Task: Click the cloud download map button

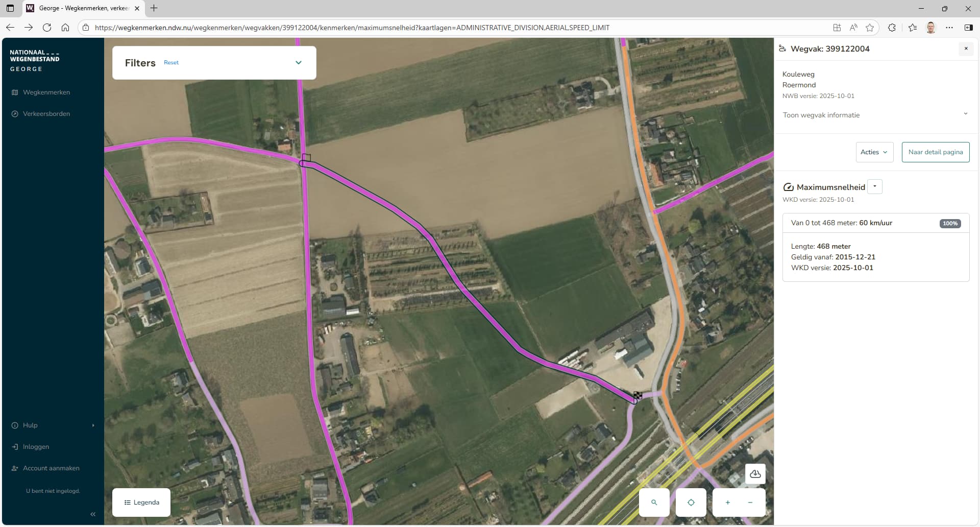Action: click(x=755, y=474)
